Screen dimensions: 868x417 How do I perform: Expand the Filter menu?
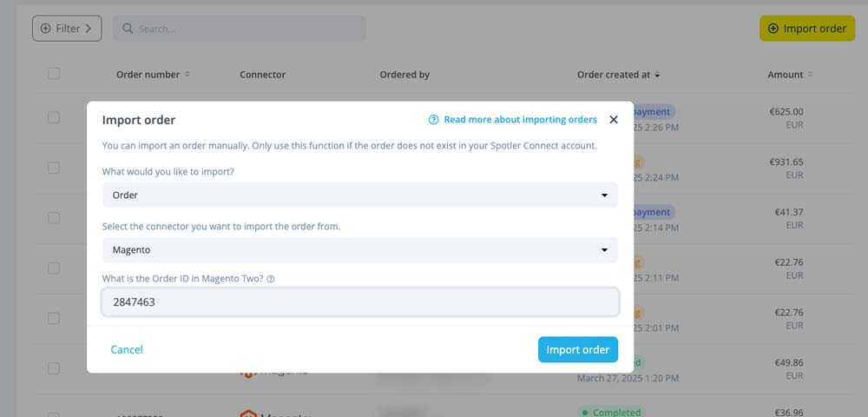tap(67, 29)
